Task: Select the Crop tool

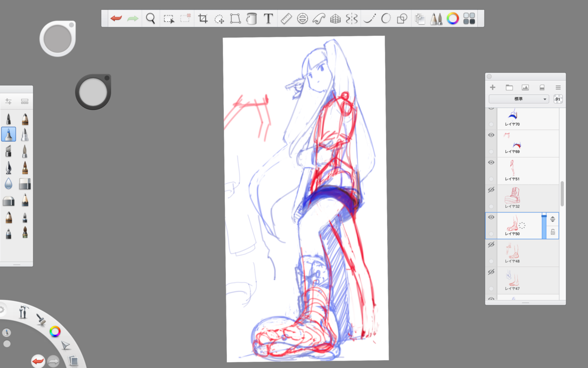Action: point(202,19)
